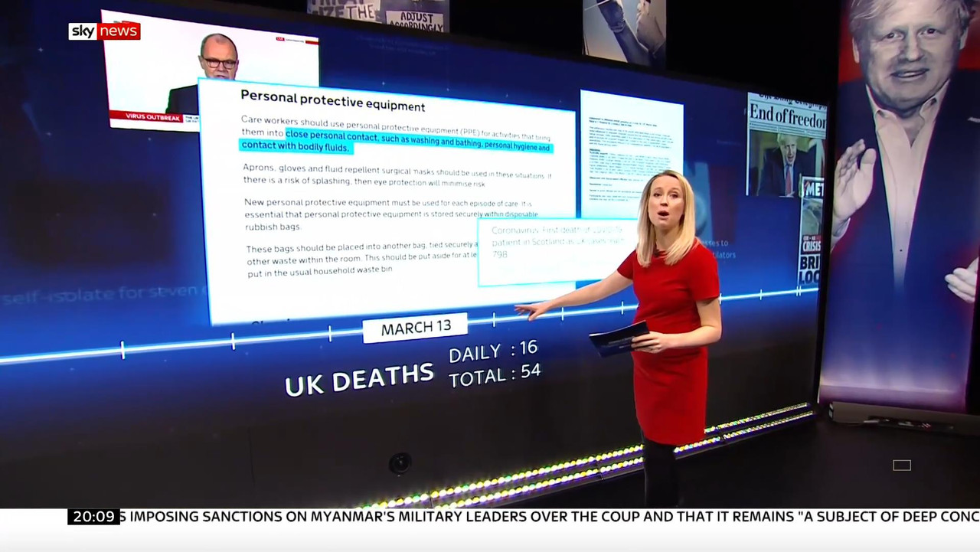The width and height of the screenshot is (980, 552).
Task: Click the 'VIRUS OUTBREAK' red banner
Action: pos(145,117)
